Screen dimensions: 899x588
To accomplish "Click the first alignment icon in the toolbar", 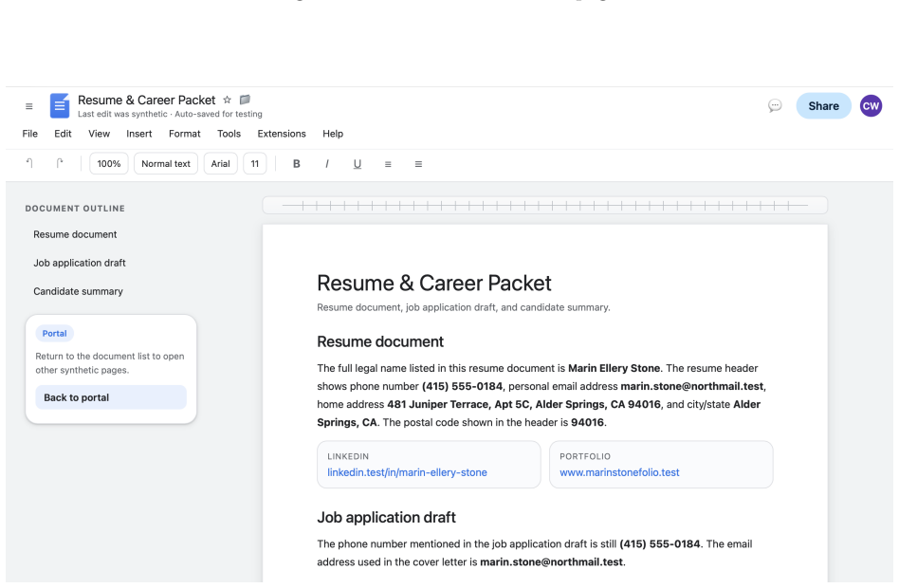I will (388, 164).
